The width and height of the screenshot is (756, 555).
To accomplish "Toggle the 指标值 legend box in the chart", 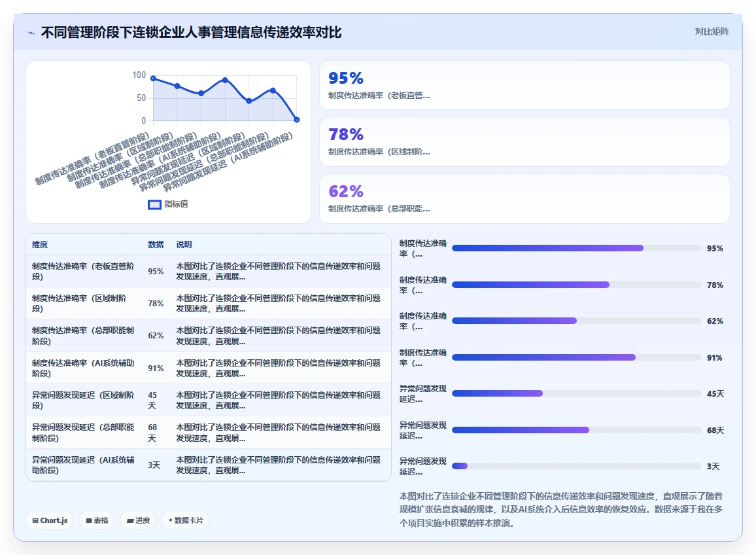I will (154, 205).
